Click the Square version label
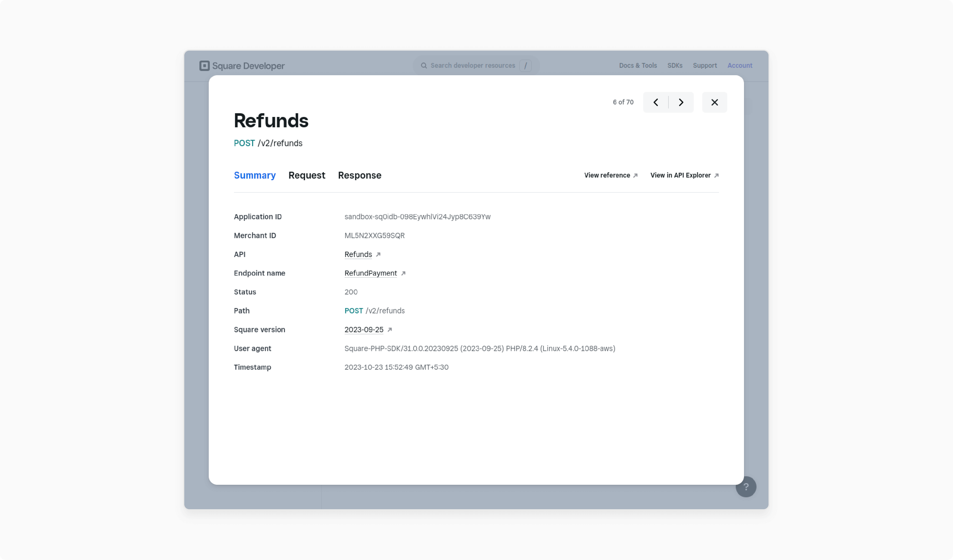The height and width of the screenshot is (560, 953). (260, 330)
